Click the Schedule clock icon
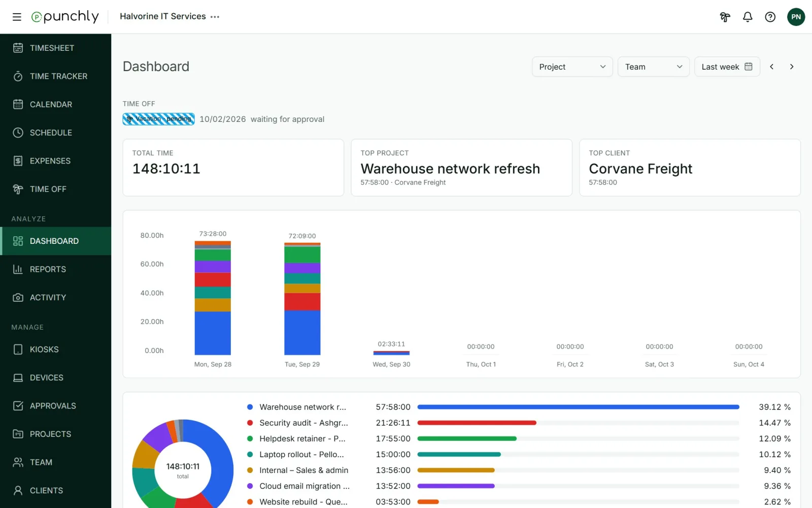The width and height of the screenshot is (812, 508). [18, 133]
